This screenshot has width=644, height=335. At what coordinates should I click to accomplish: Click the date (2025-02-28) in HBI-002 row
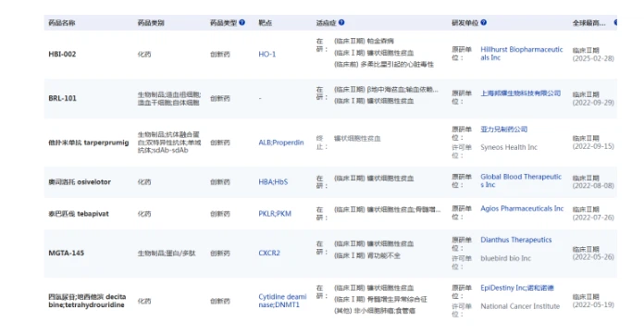pos(593,58)
